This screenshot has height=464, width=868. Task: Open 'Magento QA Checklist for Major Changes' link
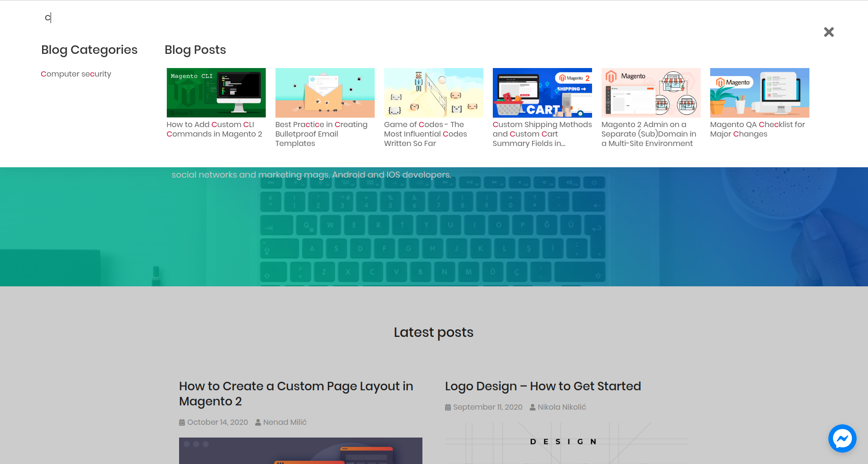757,129
